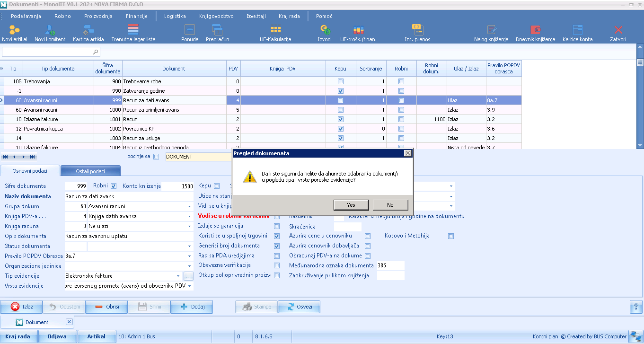Go to the next record with the navigator
Image resolution: width=644 pixels, height=344 pixels.
23,157
